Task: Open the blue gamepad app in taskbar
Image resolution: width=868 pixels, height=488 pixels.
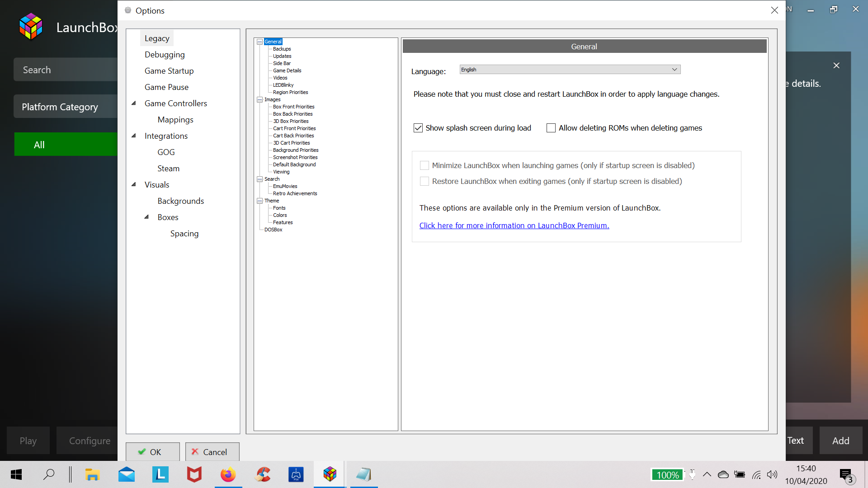Action: 296,474
